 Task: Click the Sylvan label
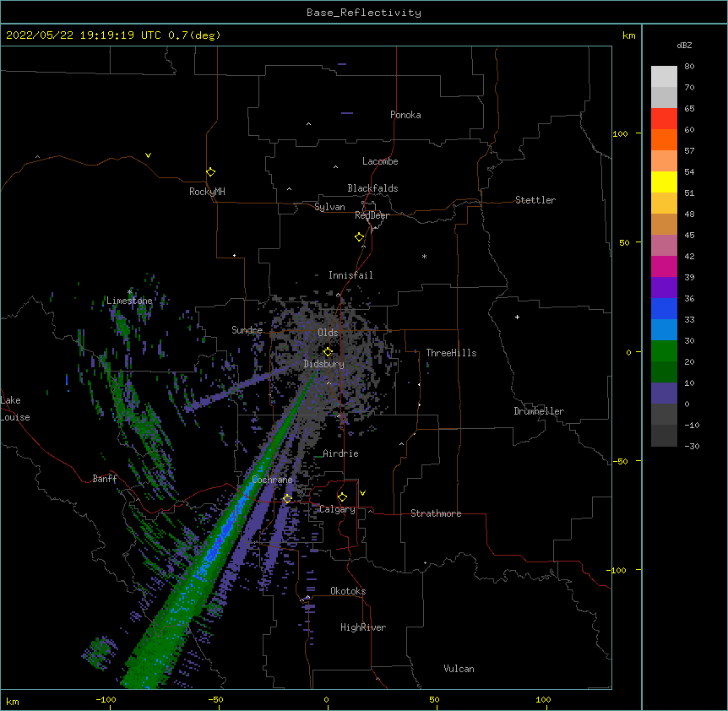[x=329, y=207]
